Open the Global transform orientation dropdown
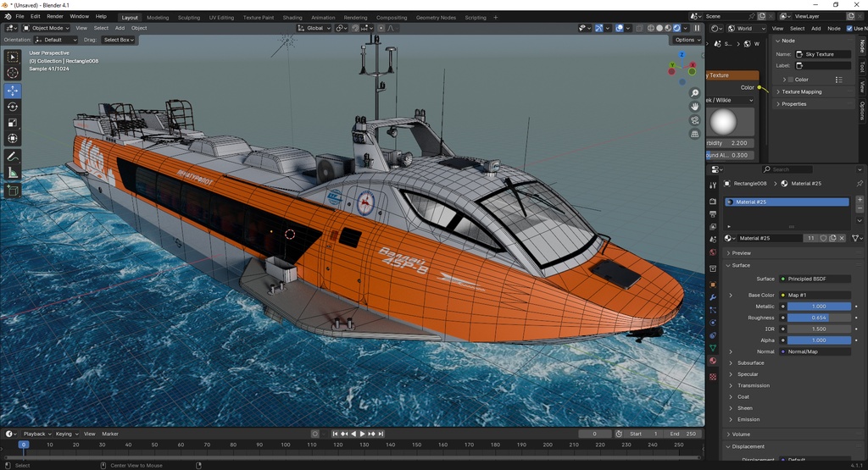This screenshot has width=868, height=470. (x=314, y=28)
